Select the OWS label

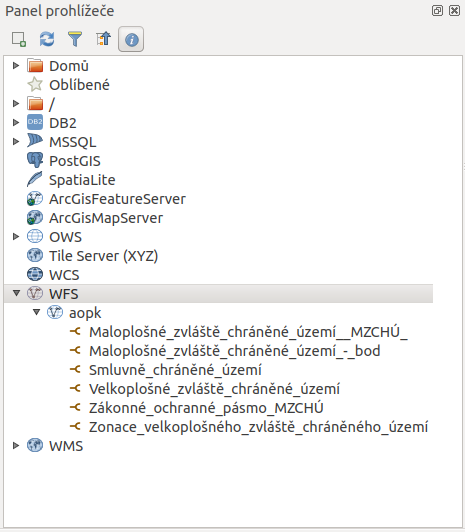click(65, 237)
